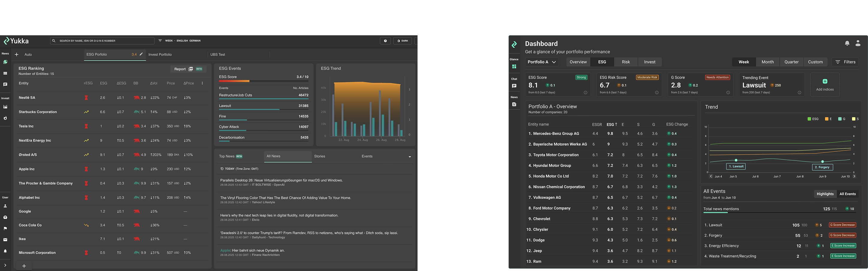Click the info icon on the G Score card
This screenshot has height=271, width=868.
pos(728,93)
